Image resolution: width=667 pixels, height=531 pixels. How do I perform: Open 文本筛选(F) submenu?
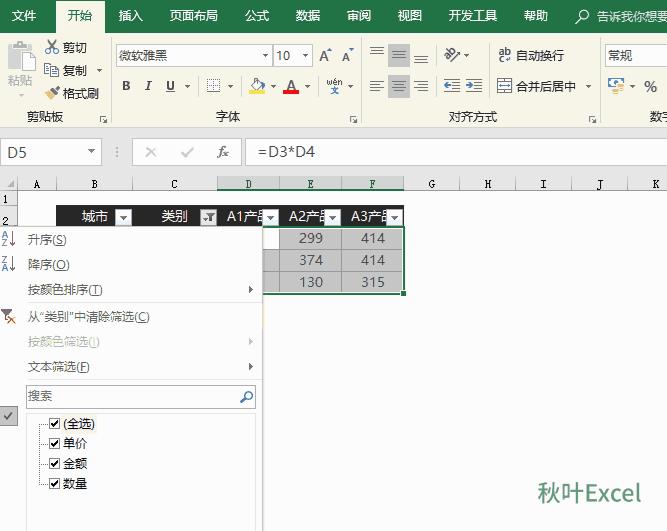click(x=131, y=367)
